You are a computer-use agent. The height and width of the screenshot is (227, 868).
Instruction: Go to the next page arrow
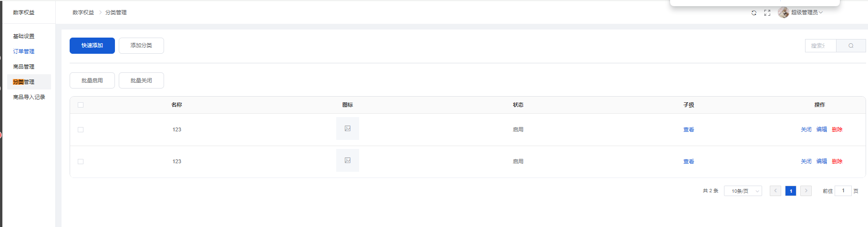tap(806, 191)
